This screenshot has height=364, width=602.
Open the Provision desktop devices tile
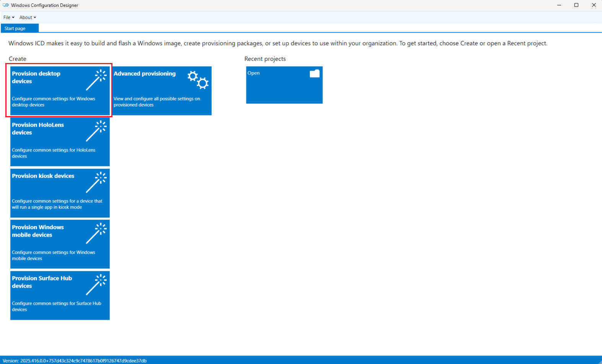coord(60,91)
